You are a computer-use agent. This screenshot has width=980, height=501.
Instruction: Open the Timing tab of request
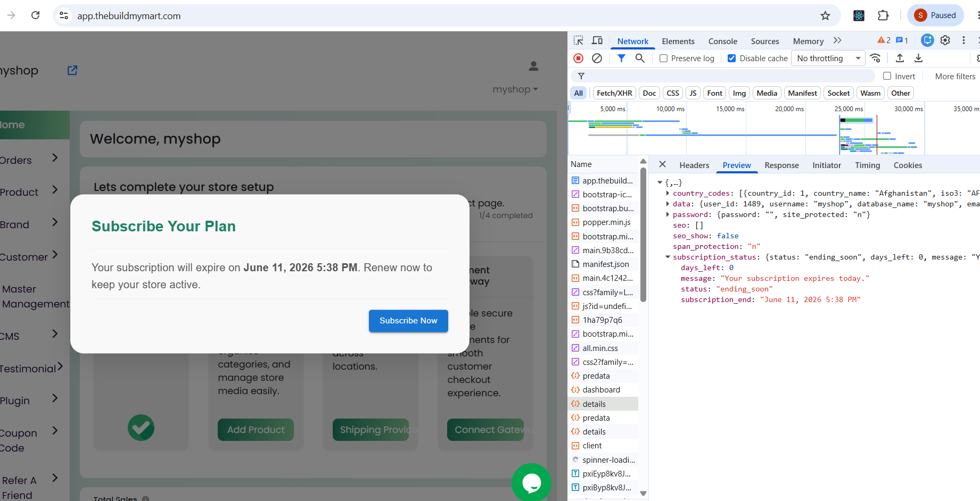click(867, 165)
